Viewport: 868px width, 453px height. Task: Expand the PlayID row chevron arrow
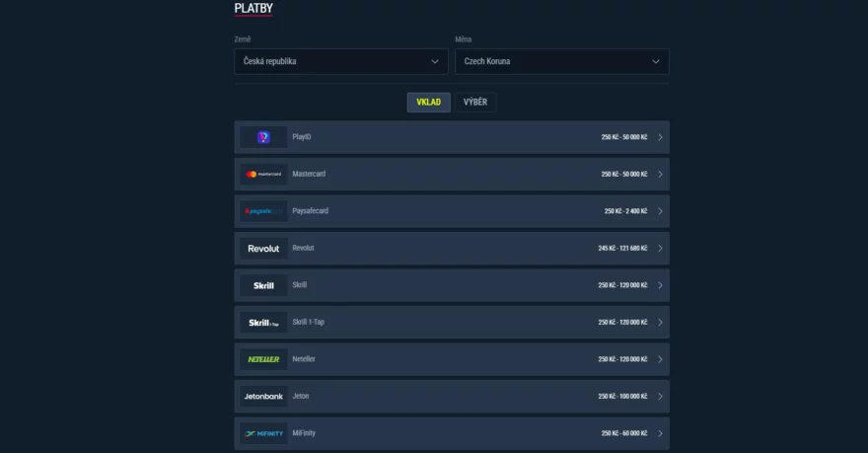coord(660,137)
